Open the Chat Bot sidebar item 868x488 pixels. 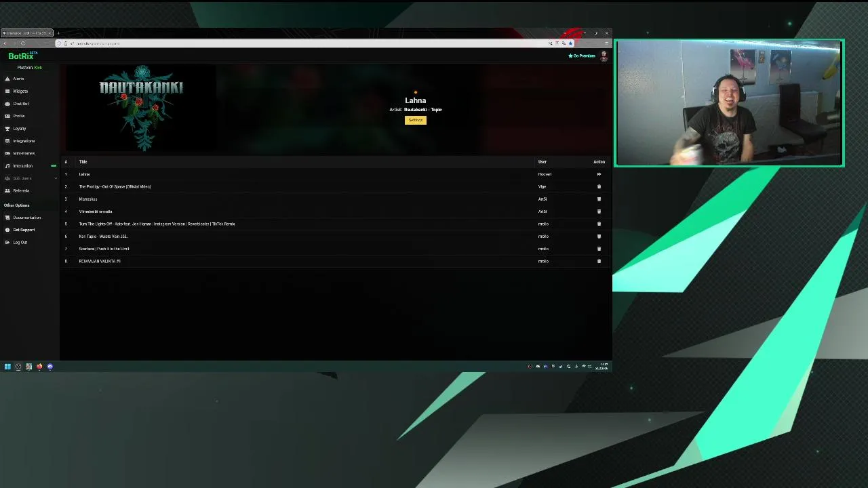[x=21, y=104]
